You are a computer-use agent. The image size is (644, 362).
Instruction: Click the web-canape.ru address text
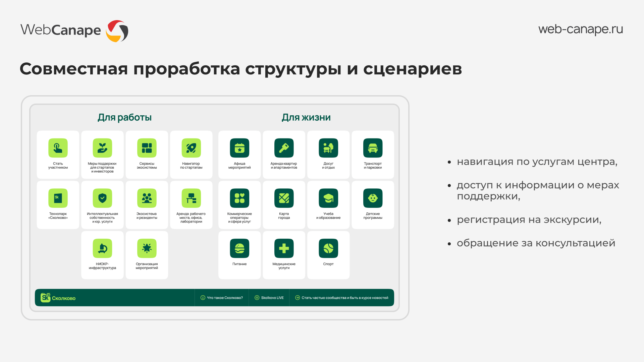(580, 29)
